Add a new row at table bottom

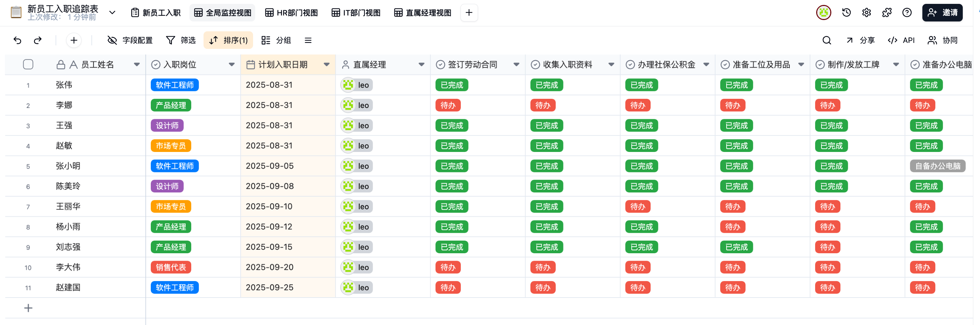[x=28, y=308]
